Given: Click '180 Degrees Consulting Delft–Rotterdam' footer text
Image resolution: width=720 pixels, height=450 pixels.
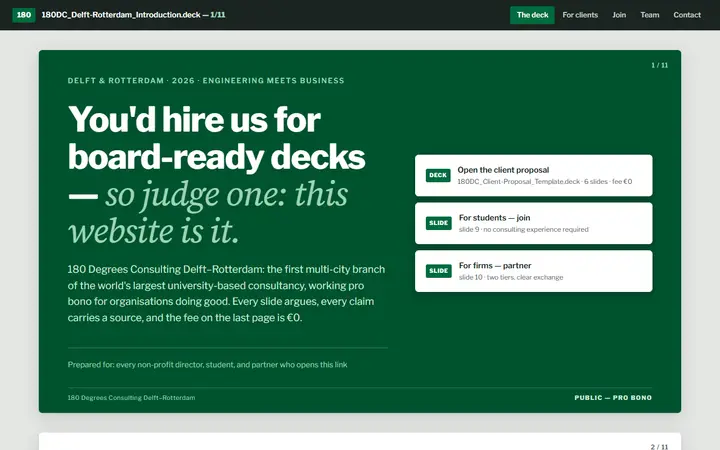Looking at the screenshot, I should 131,398.
